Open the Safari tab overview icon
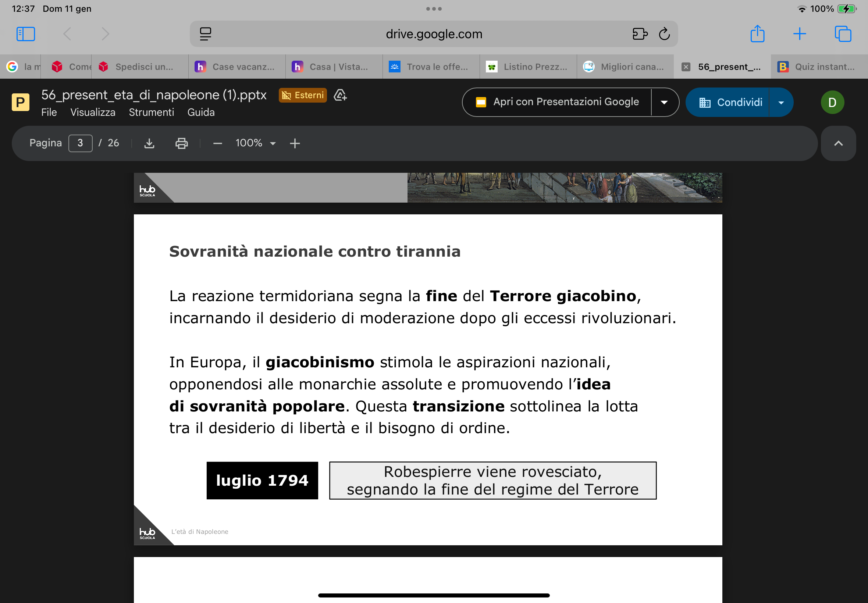 (843, 34)
